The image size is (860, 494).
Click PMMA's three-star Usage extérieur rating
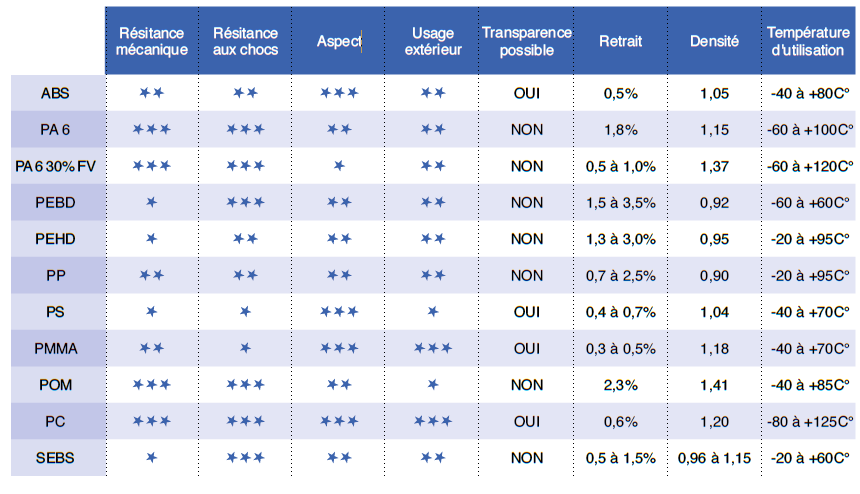click(432, 348)
